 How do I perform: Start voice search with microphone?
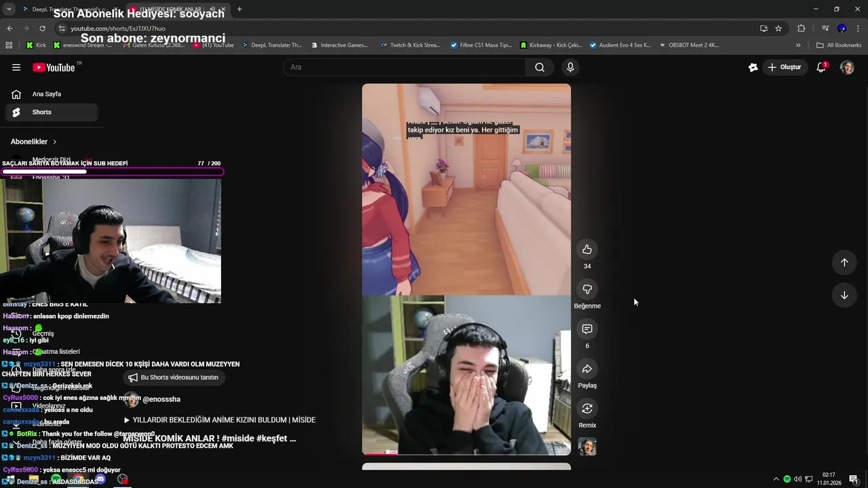tap(570, 67)
